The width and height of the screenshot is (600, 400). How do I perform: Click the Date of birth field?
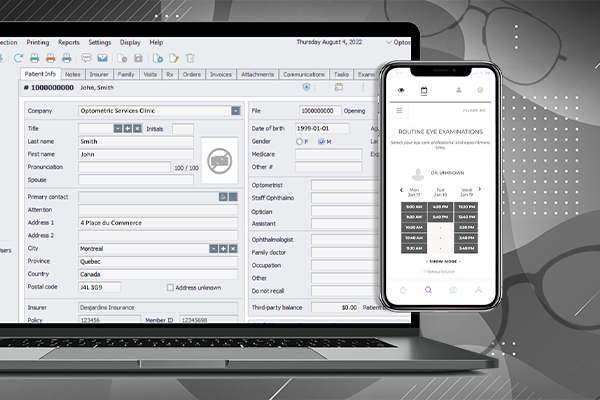322,129
